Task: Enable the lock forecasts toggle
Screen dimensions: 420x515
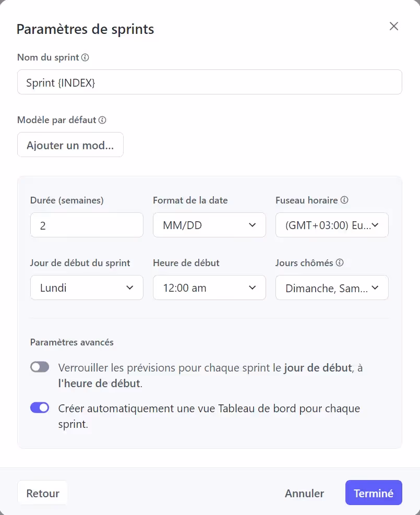Action: (x=40, y=367)
